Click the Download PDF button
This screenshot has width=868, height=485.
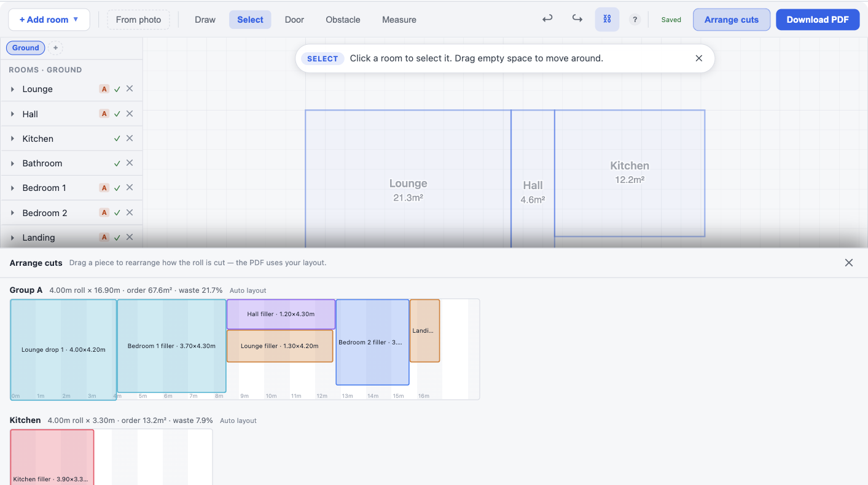click(x=818, y=20)
